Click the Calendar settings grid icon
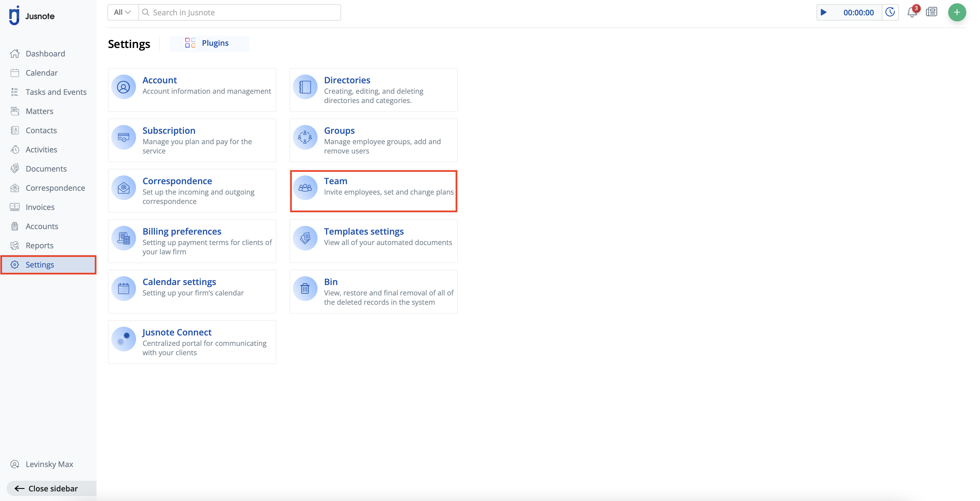980x501 pixels. click(124, 289)
